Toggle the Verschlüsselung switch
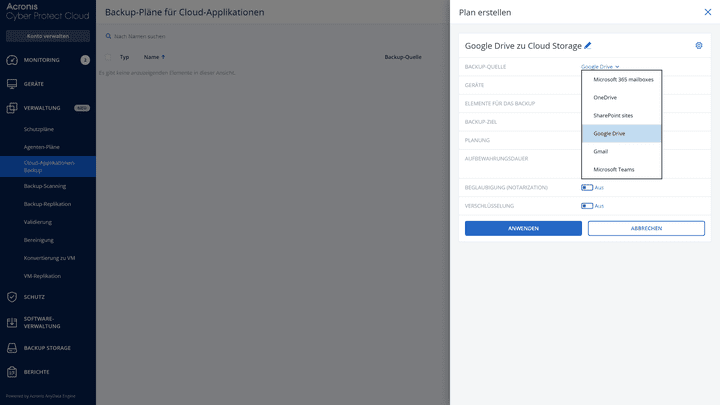Viewport: 720px width, 405px height. point(587,206)
